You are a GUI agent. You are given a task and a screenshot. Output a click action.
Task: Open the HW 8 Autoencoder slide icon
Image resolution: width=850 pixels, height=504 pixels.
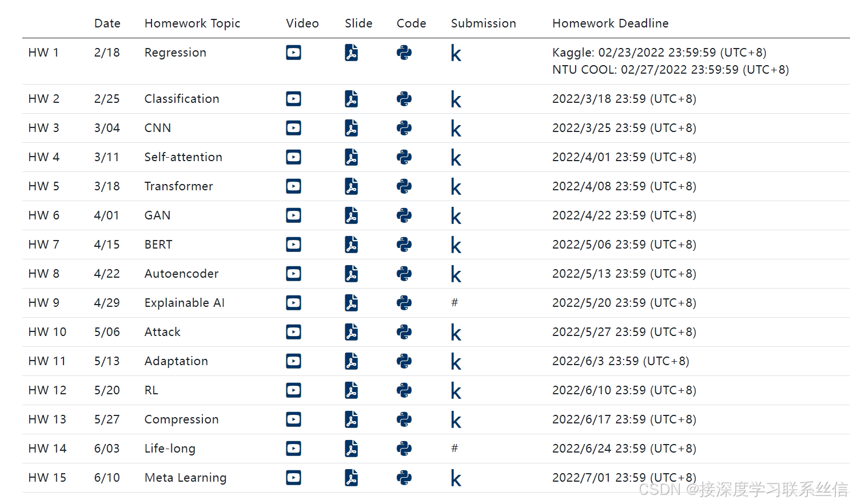click(x=352, y=274)
